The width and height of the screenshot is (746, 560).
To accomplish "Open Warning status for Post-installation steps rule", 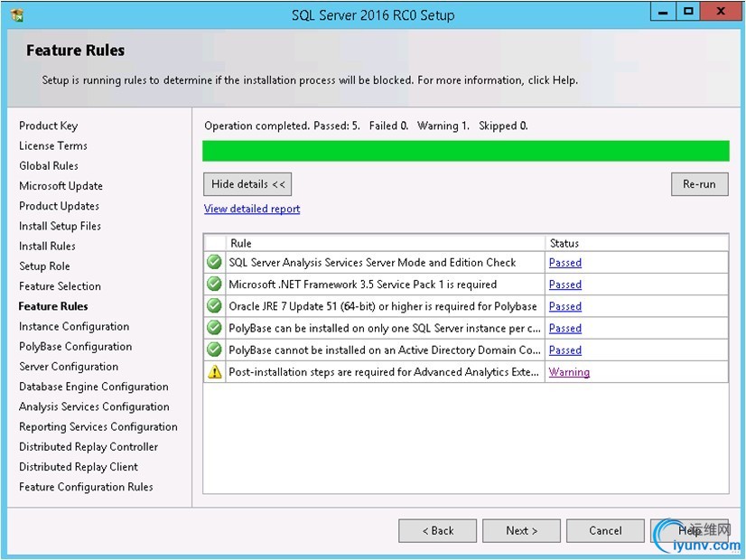I will (569, 372).
